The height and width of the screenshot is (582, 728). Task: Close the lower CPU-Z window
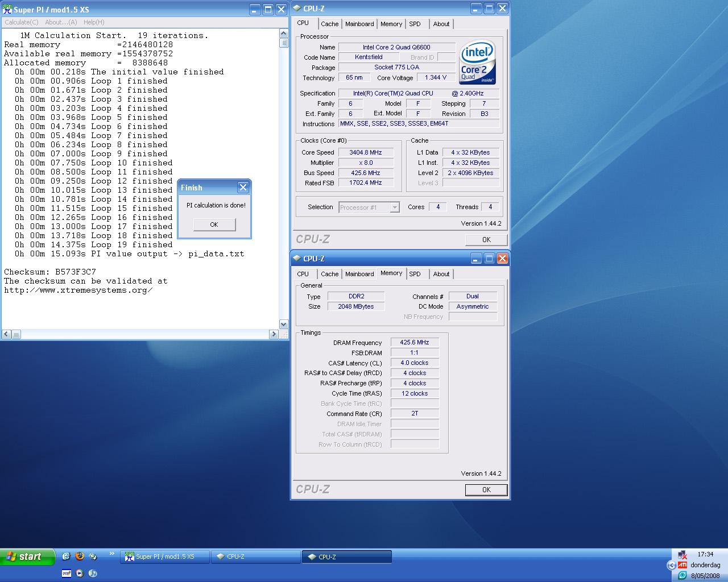point(502,259)
